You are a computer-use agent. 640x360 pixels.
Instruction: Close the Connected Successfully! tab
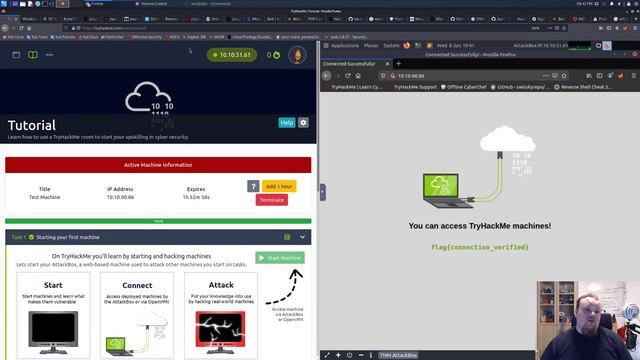(387, 64)
